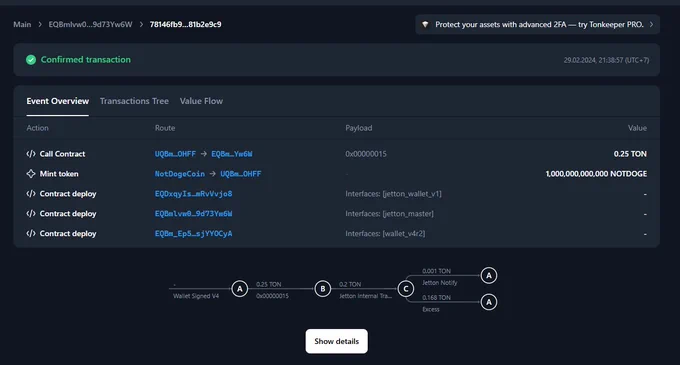
Task: Open address EQBmlvw0…9d73Yw6W in deploy row
Action: click(193, 214)
